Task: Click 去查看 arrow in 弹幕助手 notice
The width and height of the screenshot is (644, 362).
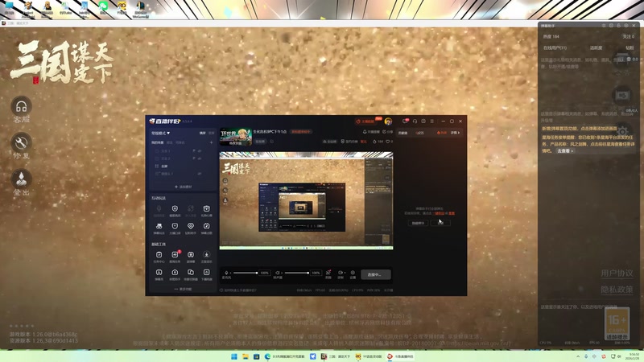Action: coord(566,150)
